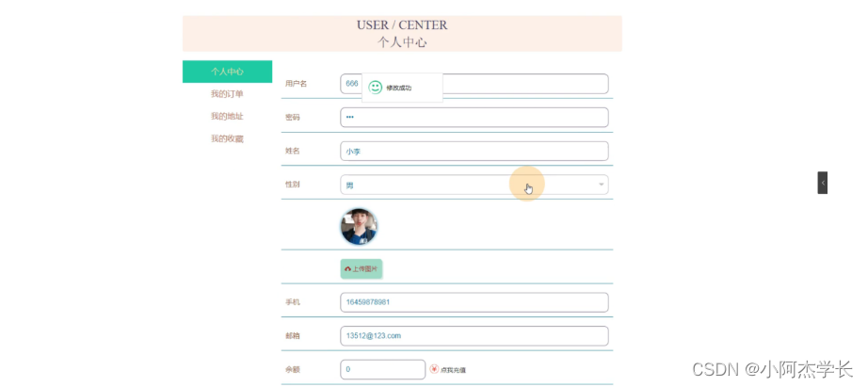Expand the collapsed side panel arrow
Viewport: 868px width, 387px height.
(822, 183)
